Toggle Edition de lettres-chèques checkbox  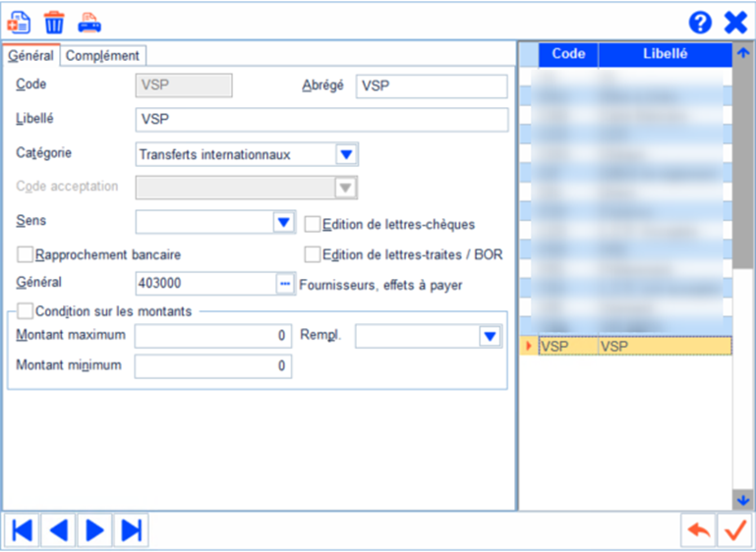point(313,224)
